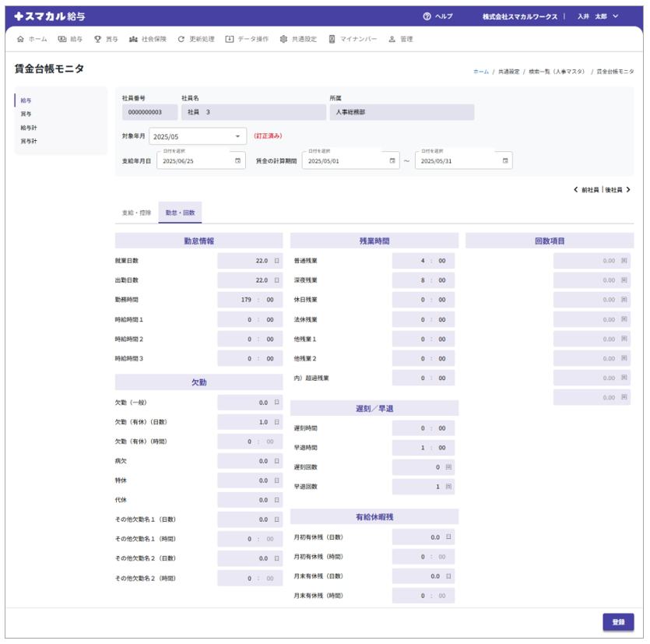Open calendar icon for period end 2025/05/31
This screenshot has height=644, width=650.
point(505,161)
